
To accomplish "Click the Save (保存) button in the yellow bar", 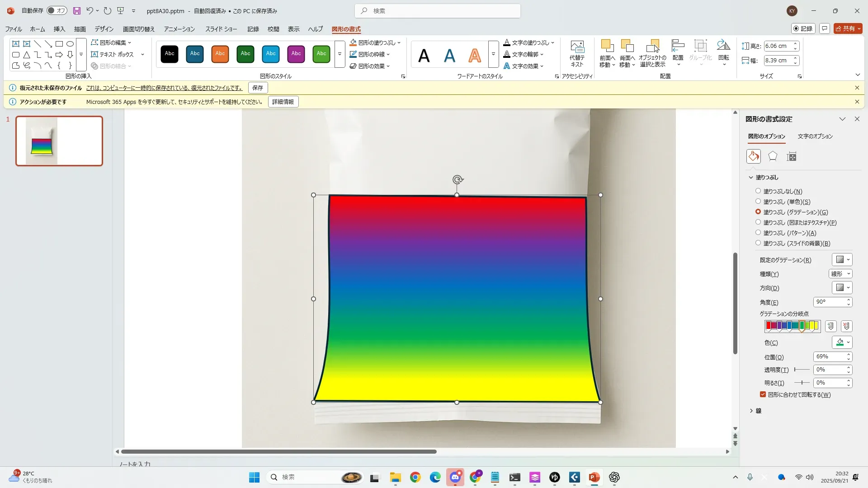I will coord(258,88).
